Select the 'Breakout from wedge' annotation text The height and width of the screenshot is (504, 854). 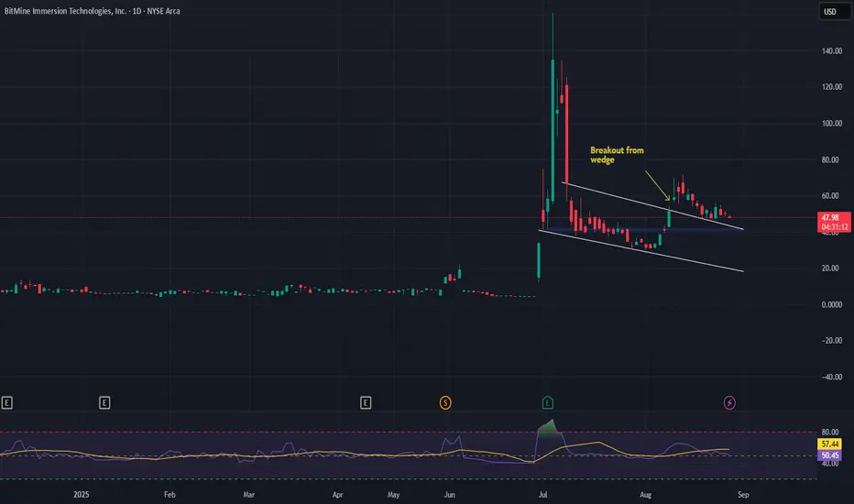coord(617,155)
